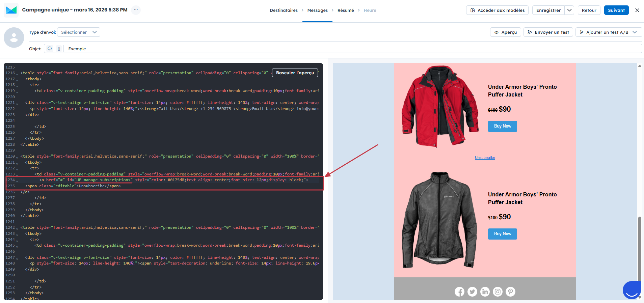Insert a merge tag with the braces icon
Viewport: 644px width, 303px height.
click(59, 49)
